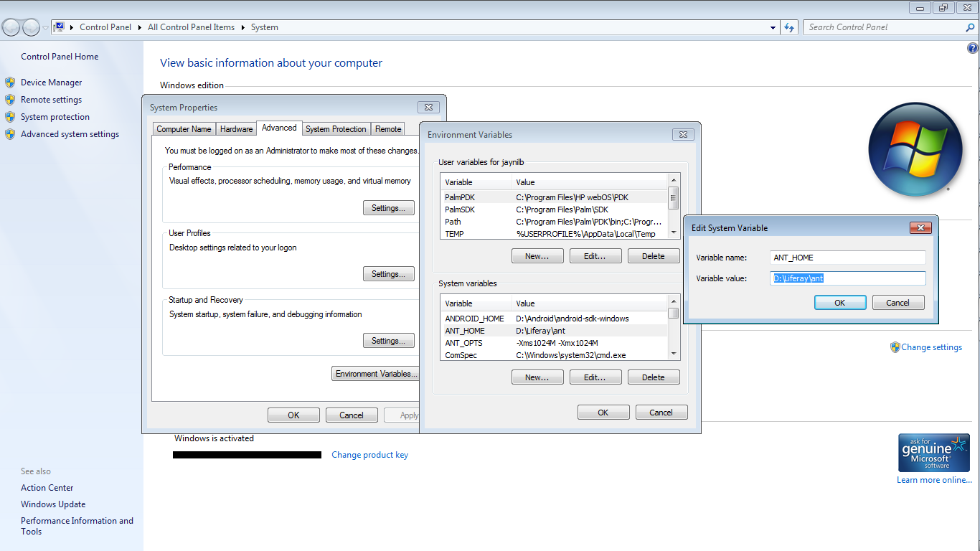Open the Action Center link
The width and height of the screenshot is (980, 551).
tap(47, 488)
